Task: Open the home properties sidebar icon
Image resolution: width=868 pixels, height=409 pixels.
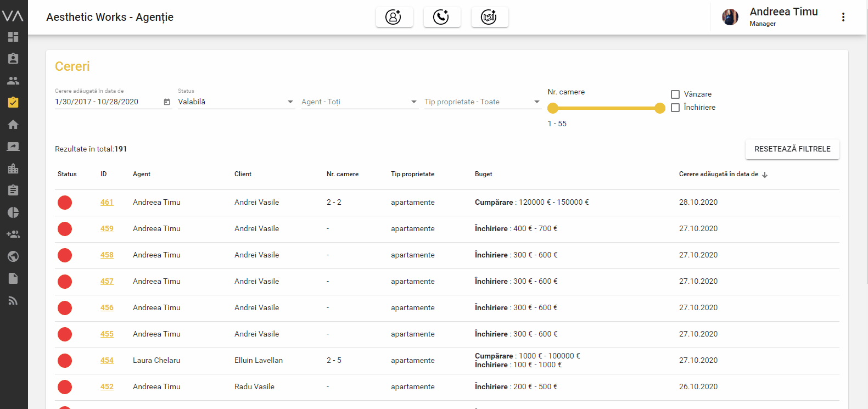Action: tap(13, 125)
